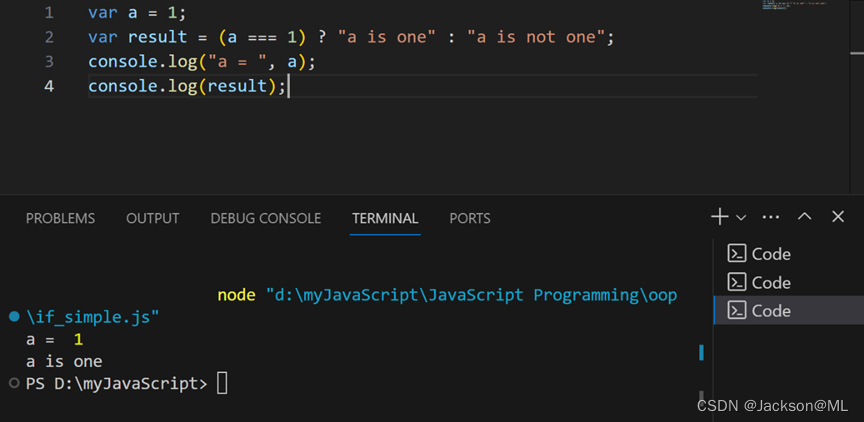
Task: Select the highlighted bottom Code terminal entry
Action: point(770,311)
